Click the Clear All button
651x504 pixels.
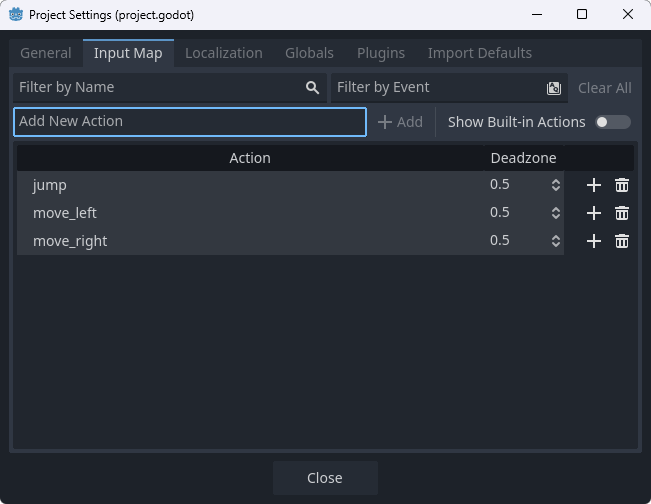(604, 88)
